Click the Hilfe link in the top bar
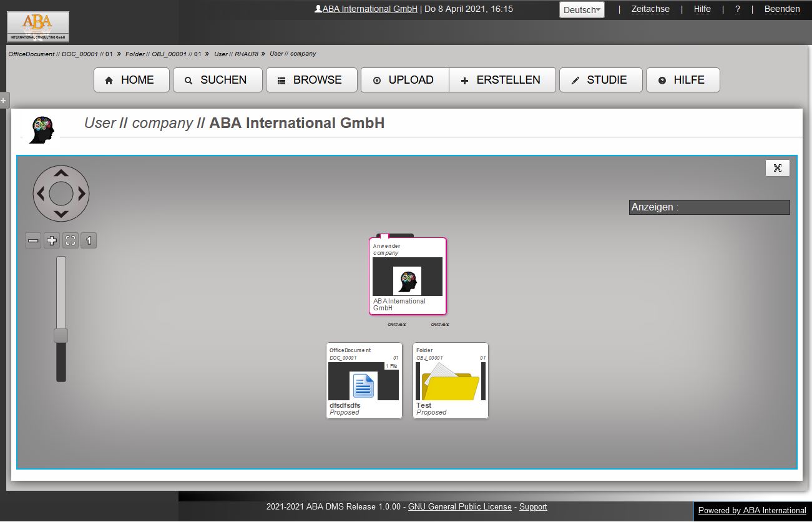 [702, 9]
